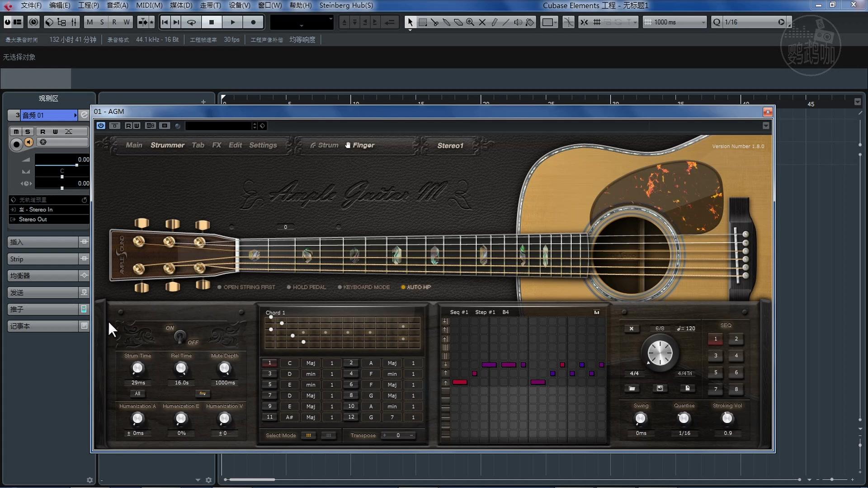The height and width of the screenshot is (488, 868).
Task: Select the Mute tool in the toolbar
Action: [482, 22]
